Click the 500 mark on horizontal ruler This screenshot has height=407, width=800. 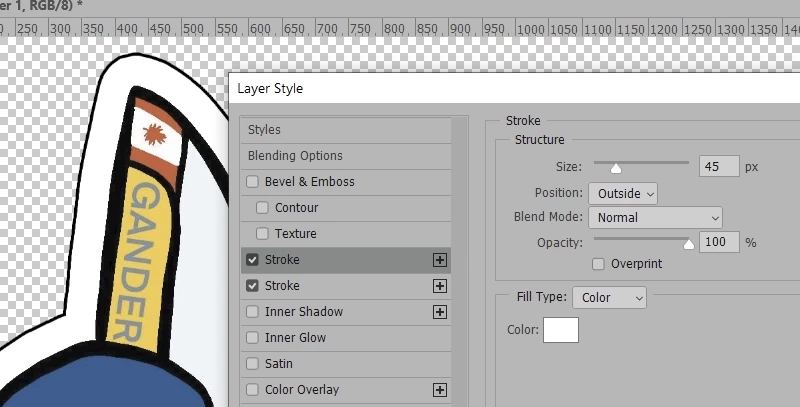coord(193,29)
